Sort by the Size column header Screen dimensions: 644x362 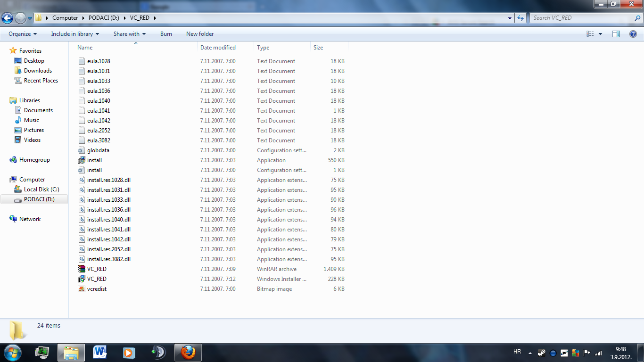coord(329,48)
